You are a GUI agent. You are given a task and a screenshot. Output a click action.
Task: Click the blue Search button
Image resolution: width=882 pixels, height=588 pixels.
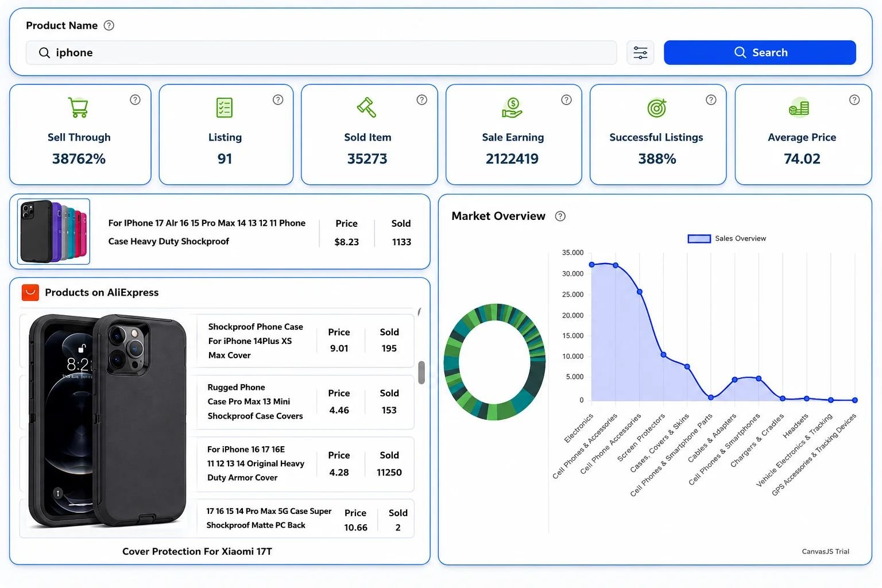pyautogui.click(x=760, y=53)
